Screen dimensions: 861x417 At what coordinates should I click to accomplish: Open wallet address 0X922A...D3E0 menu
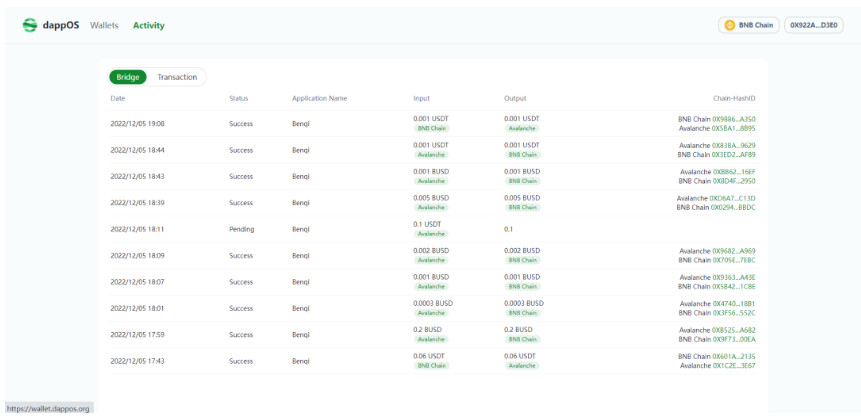[813, 25]
